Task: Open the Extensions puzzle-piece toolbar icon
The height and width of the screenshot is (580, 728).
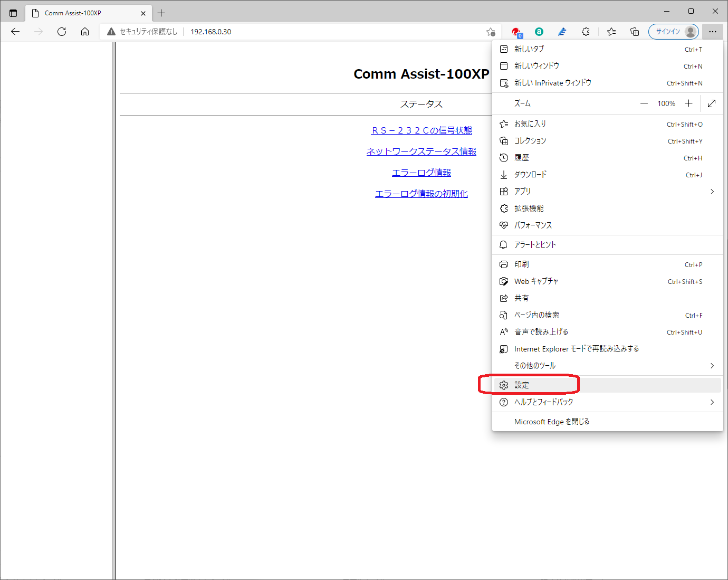Action: point(586,32)
